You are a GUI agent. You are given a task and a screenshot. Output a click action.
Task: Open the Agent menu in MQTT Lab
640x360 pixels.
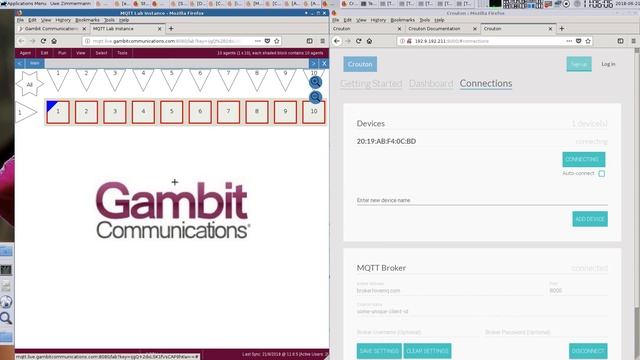click(x=25, y=53)
